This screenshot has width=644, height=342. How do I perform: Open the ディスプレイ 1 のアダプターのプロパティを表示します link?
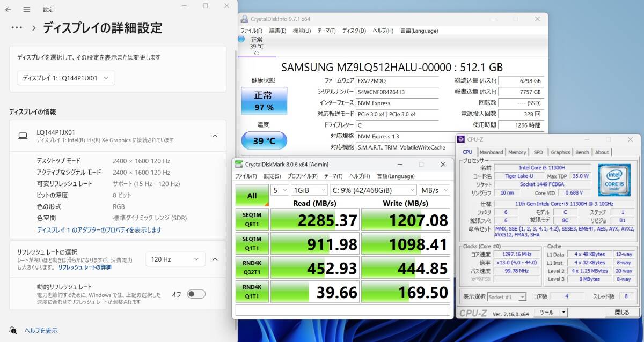click(99, 230)
